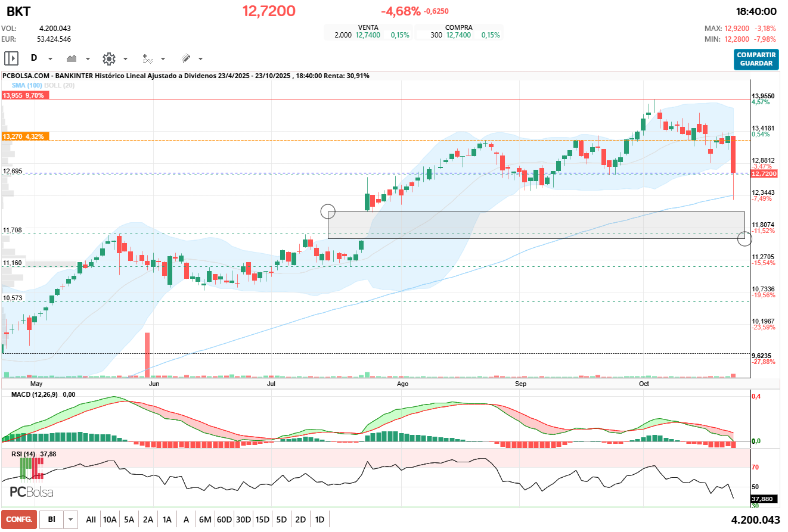Toggle the SMA (100) indicator label

pyautogui.click(x=27, y=85)
